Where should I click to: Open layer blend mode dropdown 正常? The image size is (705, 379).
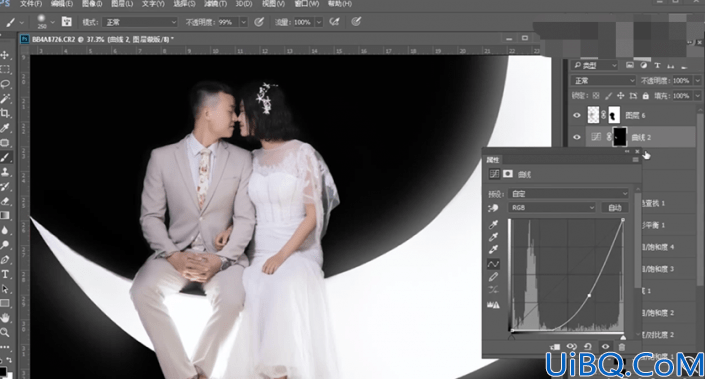point(603,81)
